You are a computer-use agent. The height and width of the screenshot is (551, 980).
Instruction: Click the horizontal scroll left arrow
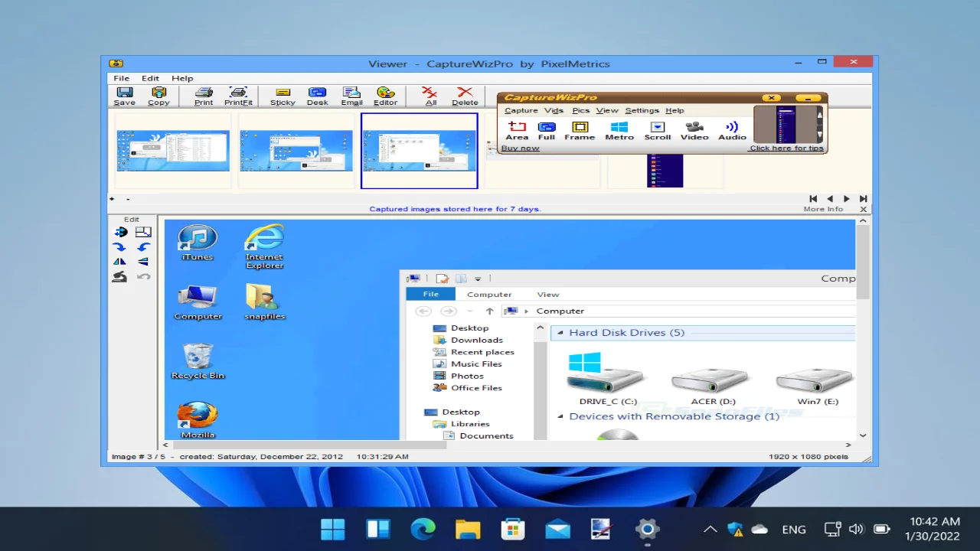[x=167, y=445]
